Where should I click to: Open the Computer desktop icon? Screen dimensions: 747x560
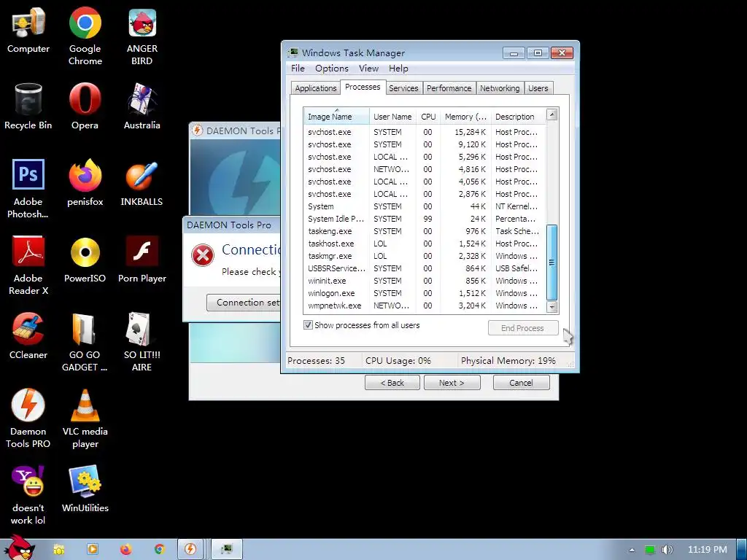click(28, 31)
